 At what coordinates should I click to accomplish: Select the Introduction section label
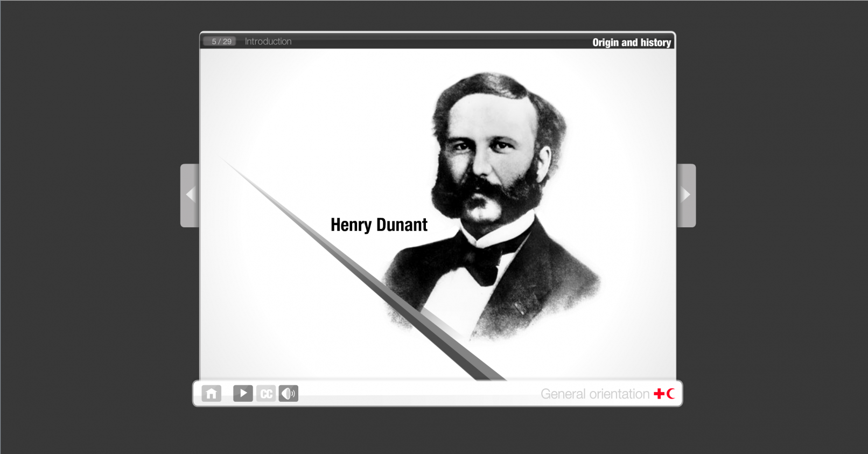268,41
